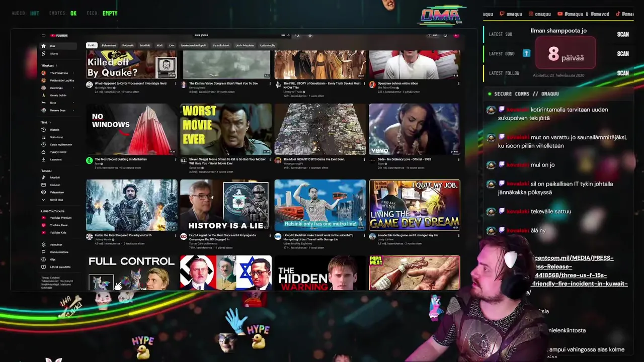Click SCAN beside Latest Sub
Image resolution: width=644 pixels, height=362 pixels.
coord(623,34)
